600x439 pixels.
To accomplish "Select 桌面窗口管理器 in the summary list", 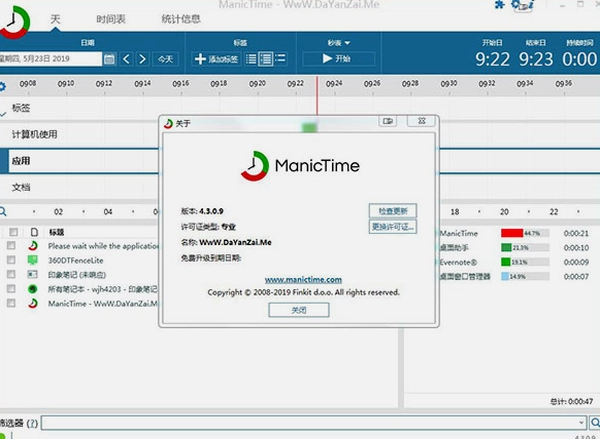I will (465, 276).
